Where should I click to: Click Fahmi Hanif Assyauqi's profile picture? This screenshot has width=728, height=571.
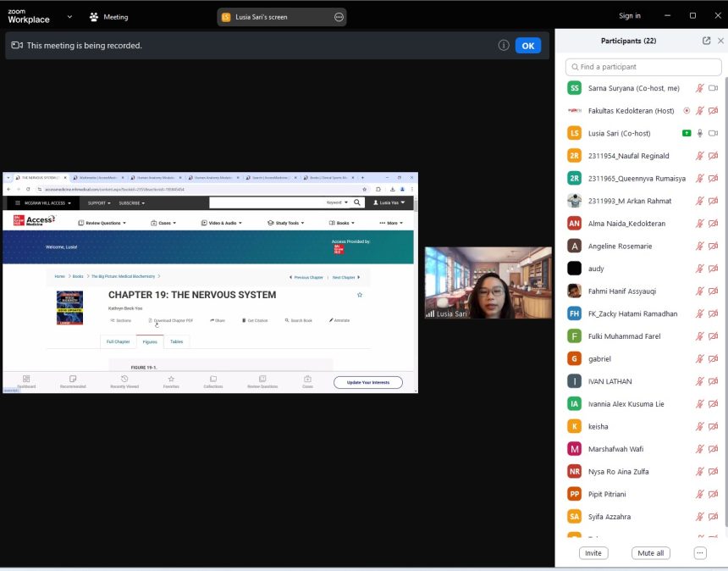click(574, 291)
